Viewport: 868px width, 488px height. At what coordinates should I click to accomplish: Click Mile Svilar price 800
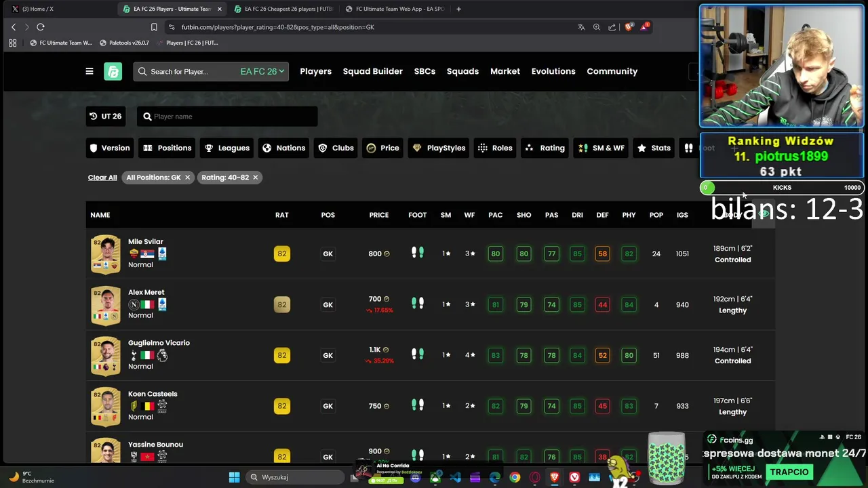pos(378,253)
